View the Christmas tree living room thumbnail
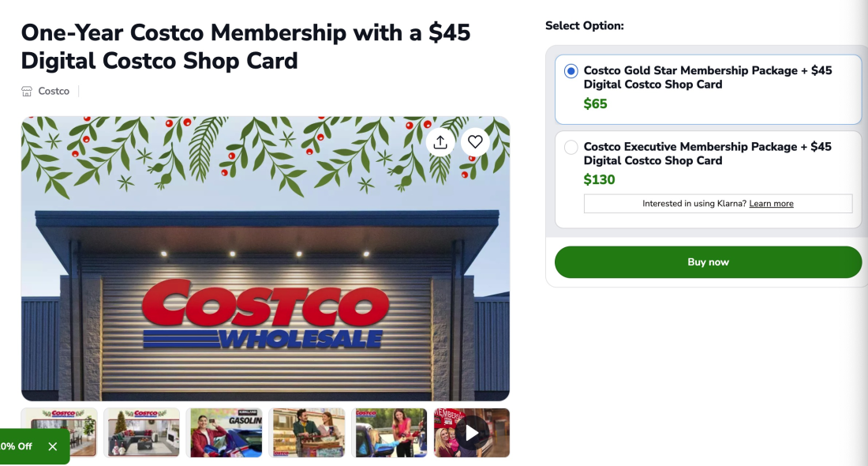The height and width of the screenshot is (466, 868). (x=142, y=432)
